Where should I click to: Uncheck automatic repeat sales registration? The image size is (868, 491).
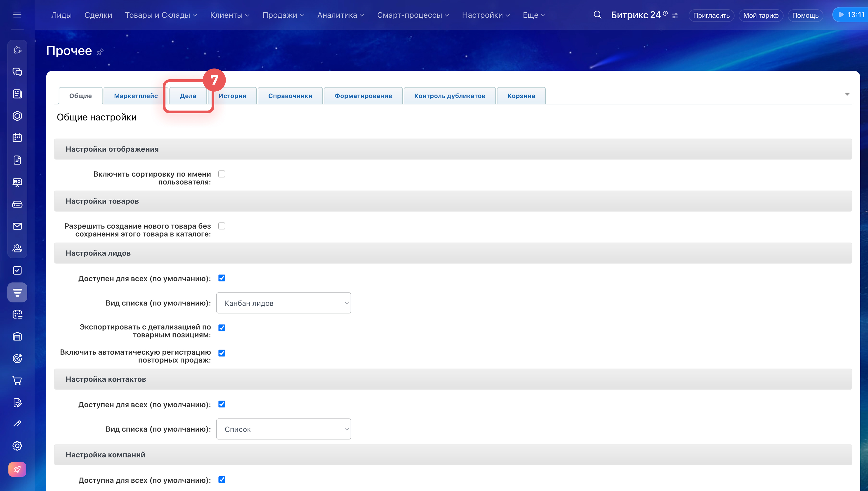click(x=222, y=353)
